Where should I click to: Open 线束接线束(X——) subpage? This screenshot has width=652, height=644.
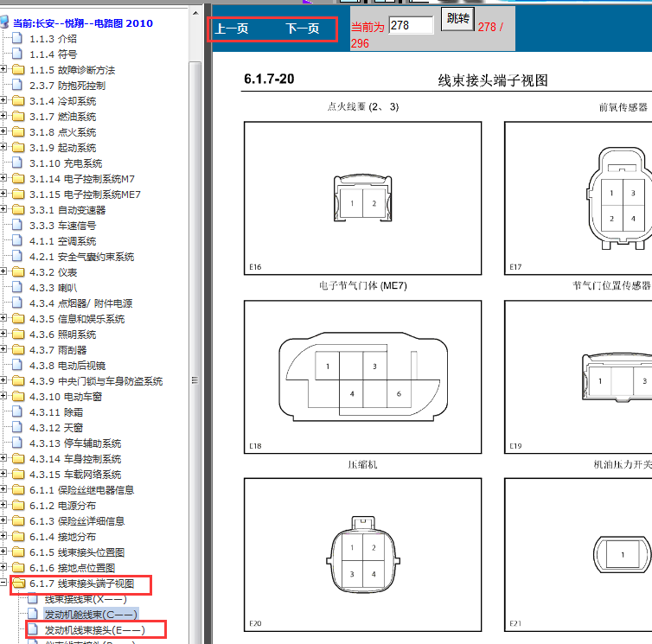tap(86, 599)
